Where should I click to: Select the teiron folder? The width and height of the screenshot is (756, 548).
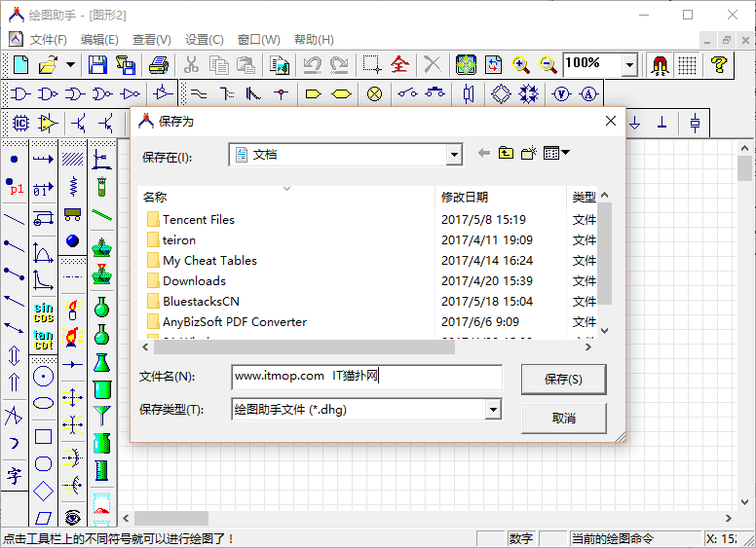(x=171, y=239)
